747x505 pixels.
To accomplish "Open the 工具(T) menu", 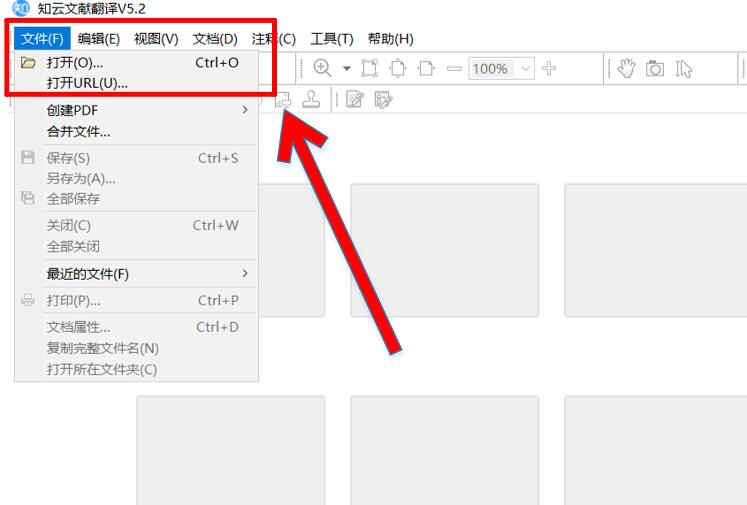I will coord(331,39).
